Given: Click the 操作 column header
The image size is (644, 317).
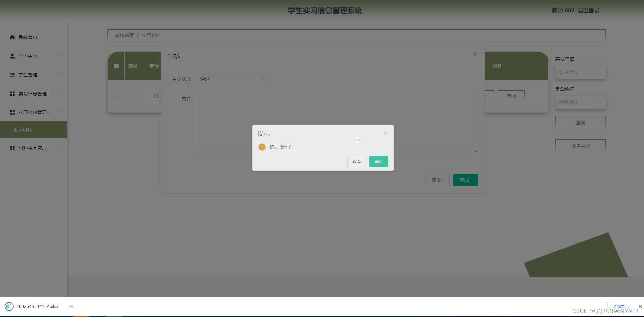Looking at the screenshot, I should (x=497, y=66).
